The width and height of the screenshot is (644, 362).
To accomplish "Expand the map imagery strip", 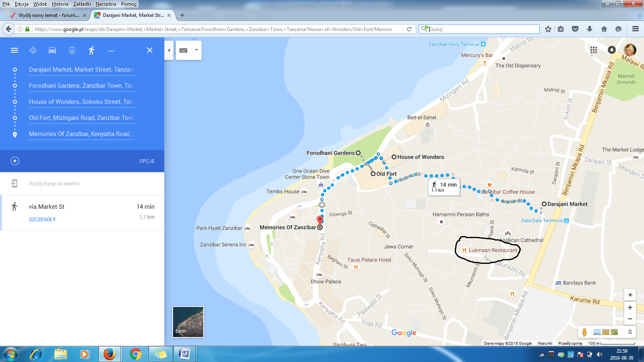I will pos(630,332).
